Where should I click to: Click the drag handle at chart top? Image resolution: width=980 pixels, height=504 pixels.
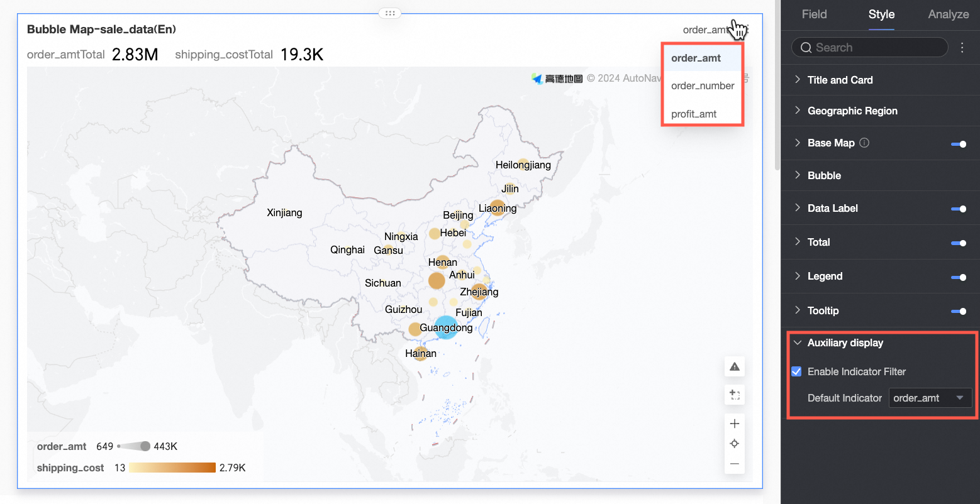pos(389,13)
